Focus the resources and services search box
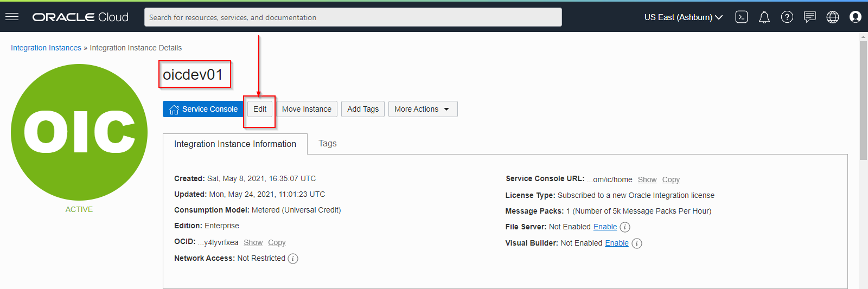The height and width of the screenshot is (289, 868). 353,17
